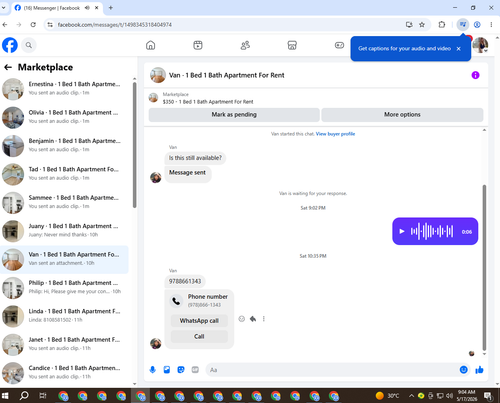Click WhatsApp call button
Screen dimensions: 500x403
point(199,321)
